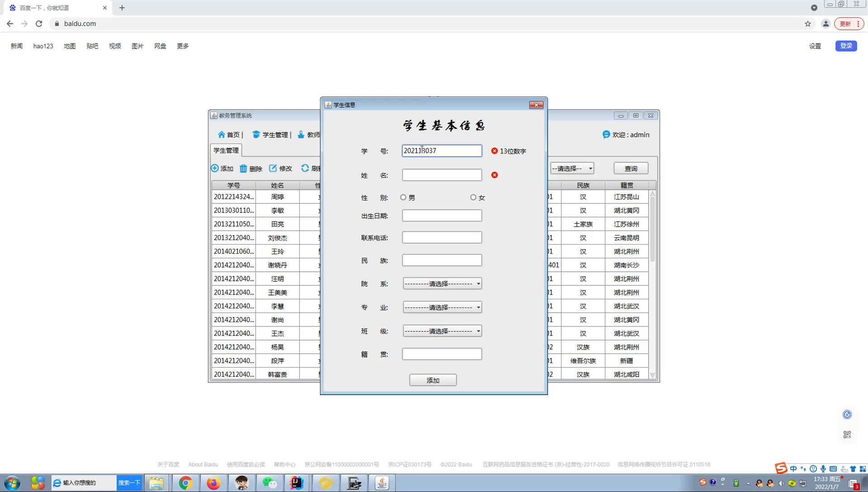Click the 删除 trash icon
Viewport: 868px width, 492px height.
pos(243,168)
